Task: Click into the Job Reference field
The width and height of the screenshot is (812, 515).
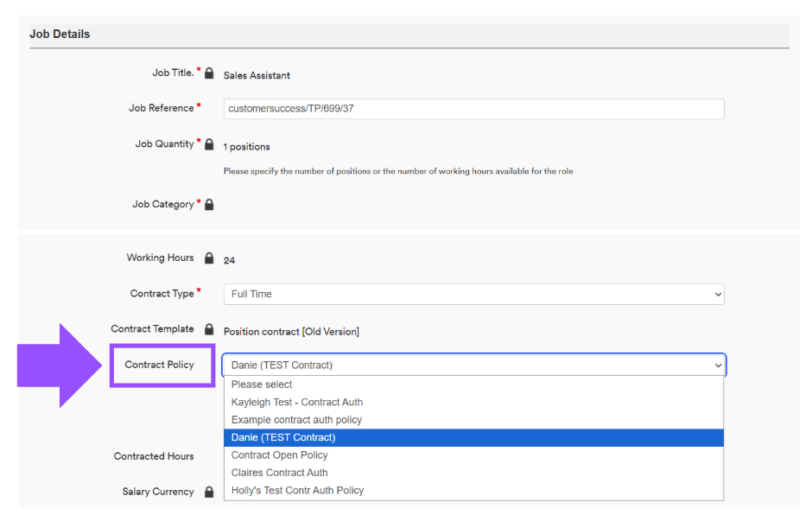Action: pos(474,109)
